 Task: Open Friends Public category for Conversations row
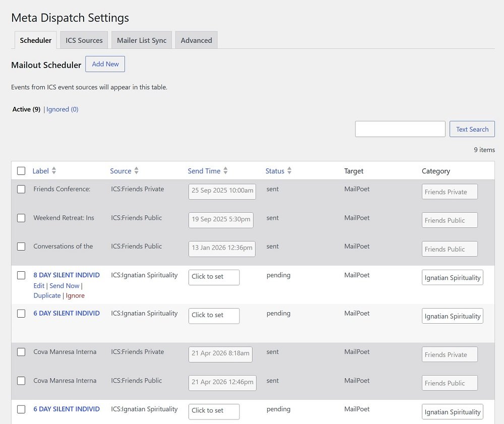click(x=450, y=249)
